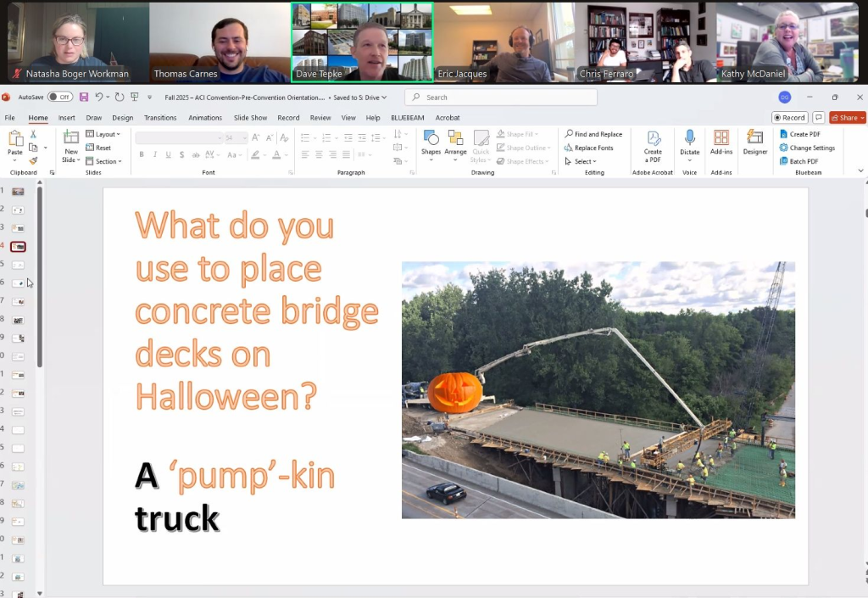The image size is (868, 598).
Task: Click in the Search box
Action: click(500, 98)
